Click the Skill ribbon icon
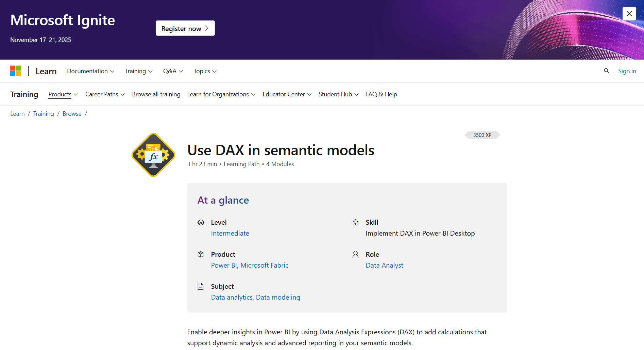 click(355, 222)
